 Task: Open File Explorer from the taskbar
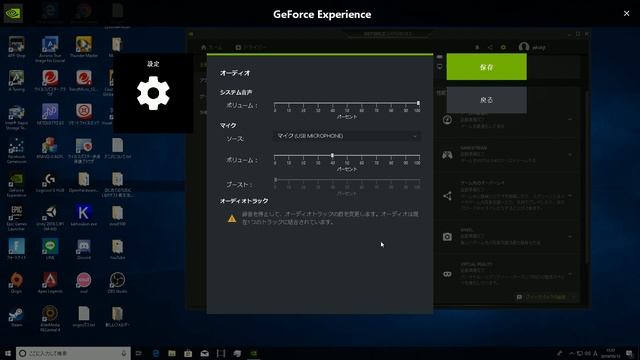coord(172,353)
